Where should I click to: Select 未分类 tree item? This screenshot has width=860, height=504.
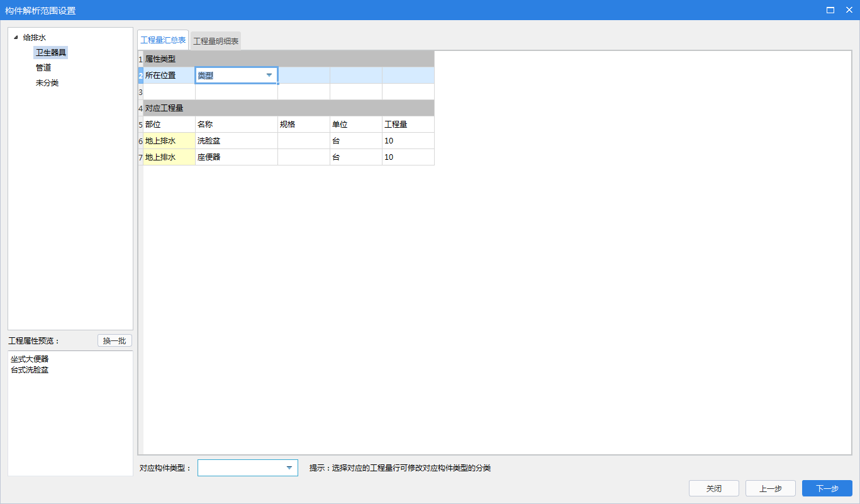47,83
